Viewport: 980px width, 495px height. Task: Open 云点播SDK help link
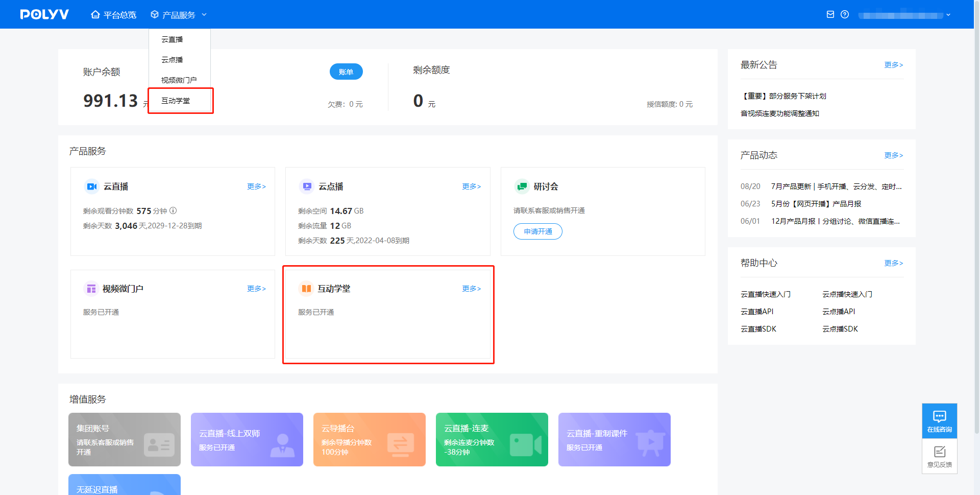tap(840, 329)
